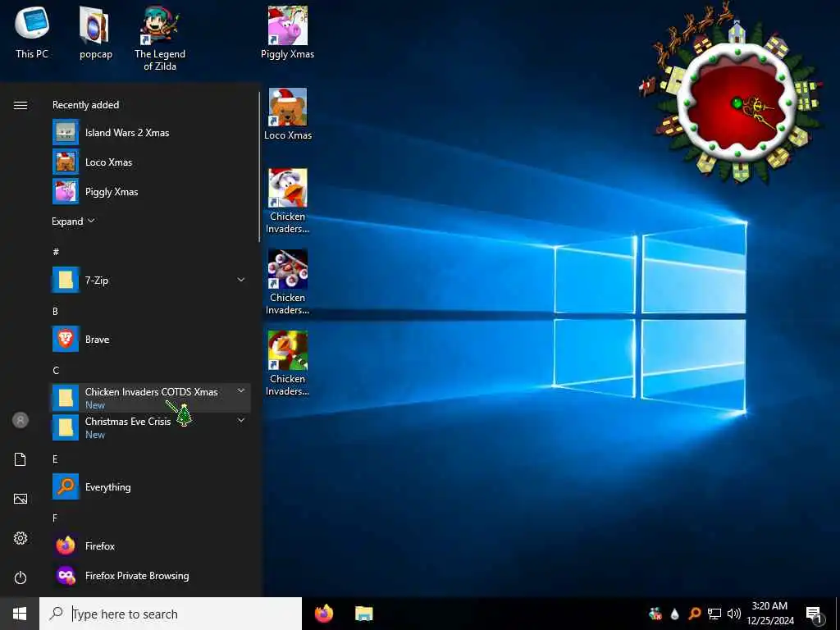Click the C letter group header
The width and height of the screenshot is (840, 630).
[x=55, y=370]
